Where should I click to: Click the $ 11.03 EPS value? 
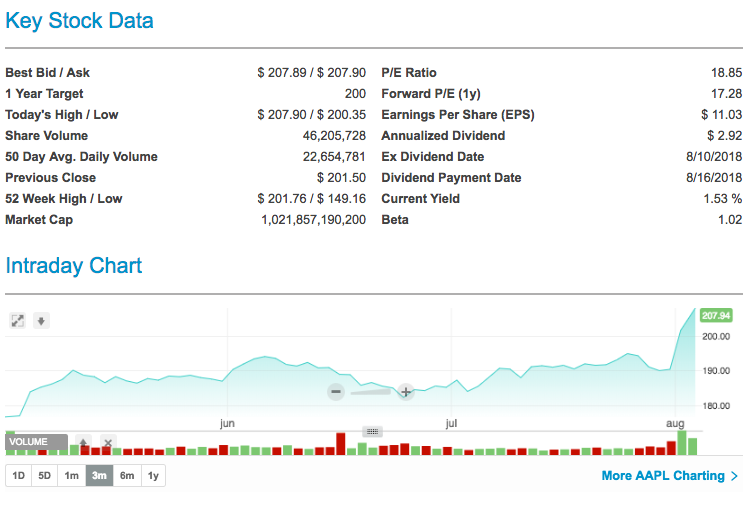722,115
